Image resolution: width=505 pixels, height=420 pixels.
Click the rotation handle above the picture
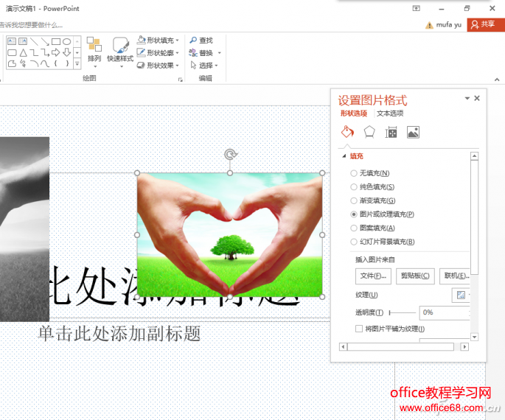[x=230, y=154]
